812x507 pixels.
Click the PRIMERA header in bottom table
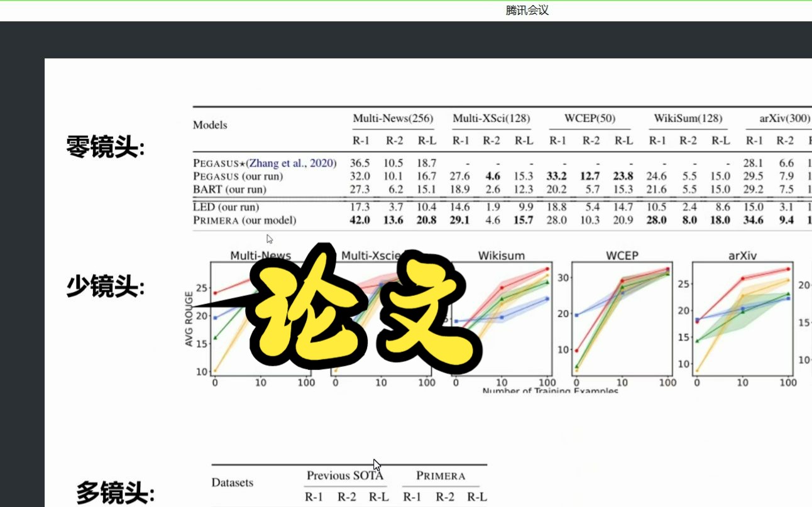click(x=441, y=476)
